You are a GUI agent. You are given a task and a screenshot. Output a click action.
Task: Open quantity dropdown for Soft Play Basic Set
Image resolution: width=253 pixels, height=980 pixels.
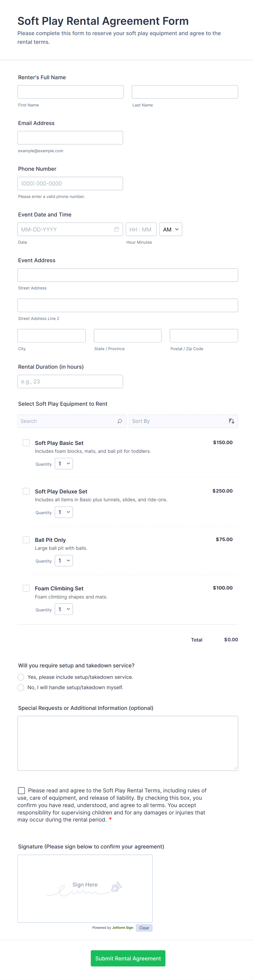point(64,464)
